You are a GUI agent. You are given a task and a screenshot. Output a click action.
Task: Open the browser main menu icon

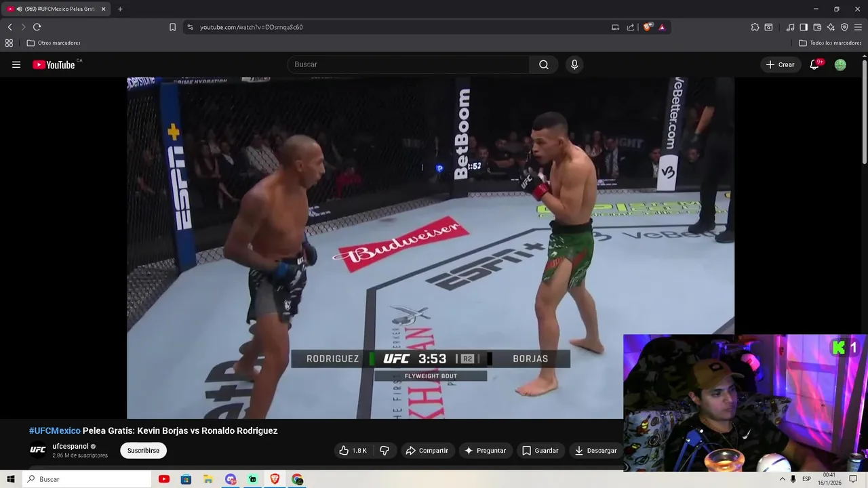[858, 27]
